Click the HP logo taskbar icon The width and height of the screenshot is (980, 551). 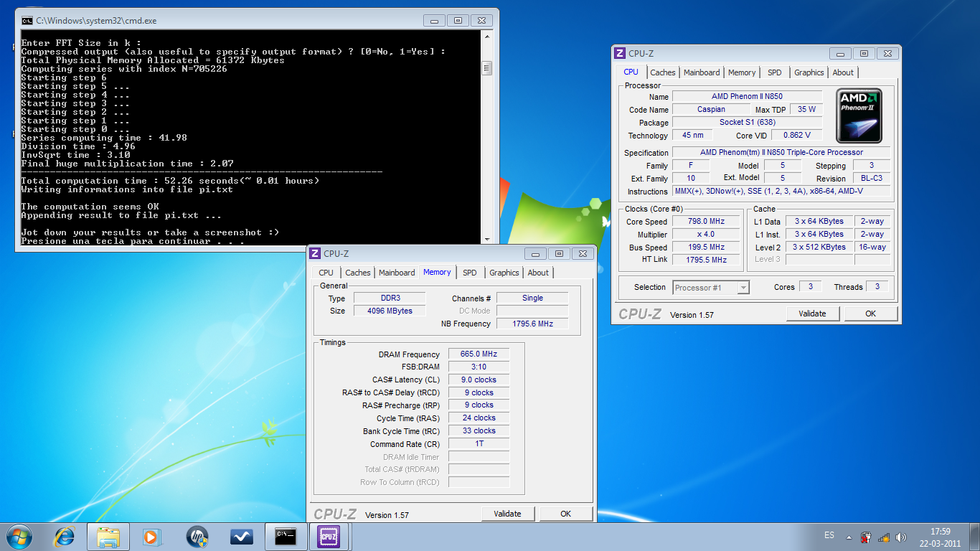click(196, 536)
